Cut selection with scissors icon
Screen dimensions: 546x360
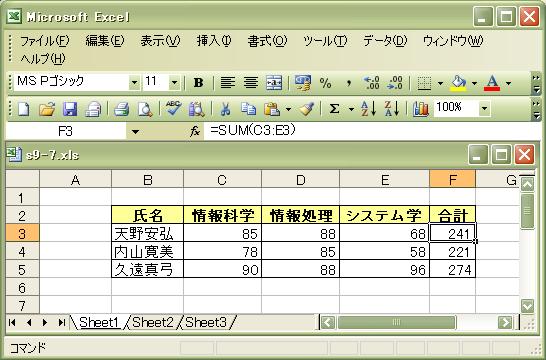[226, 109]
